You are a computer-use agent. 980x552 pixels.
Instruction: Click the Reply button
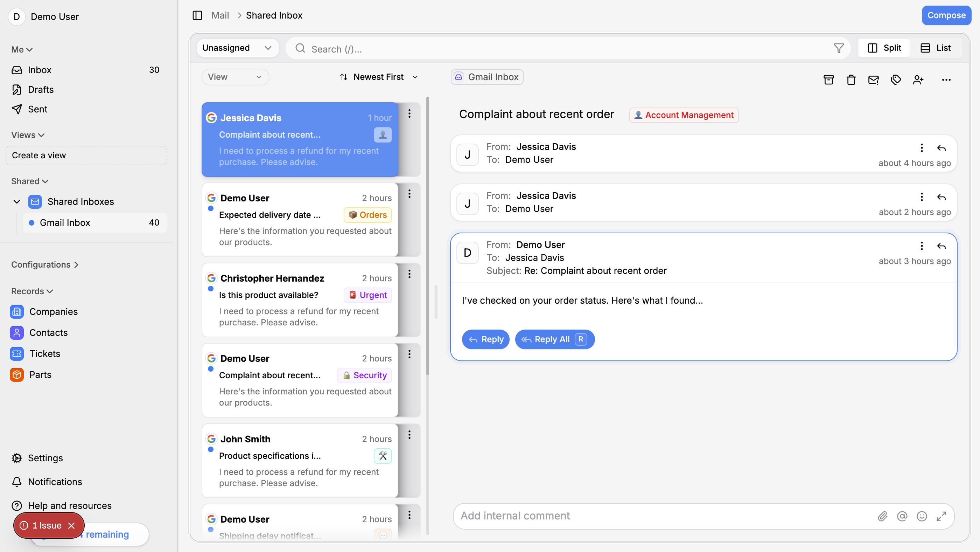coord(485,339)
